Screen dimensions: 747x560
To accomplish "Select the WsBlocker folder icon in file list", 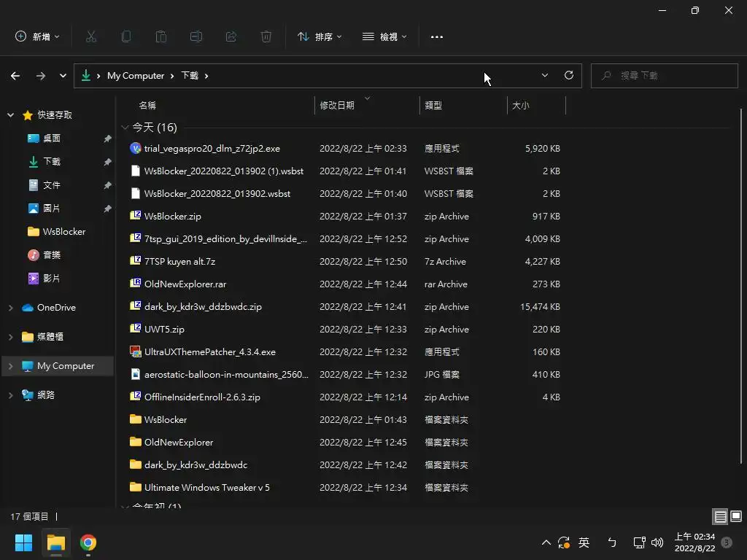I will (135, 419).
